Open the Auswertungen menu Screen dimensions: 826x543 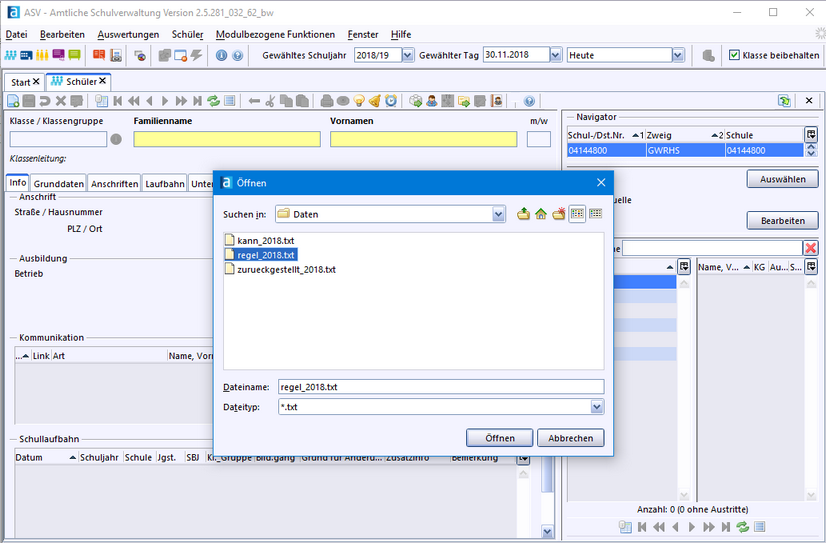128,34
